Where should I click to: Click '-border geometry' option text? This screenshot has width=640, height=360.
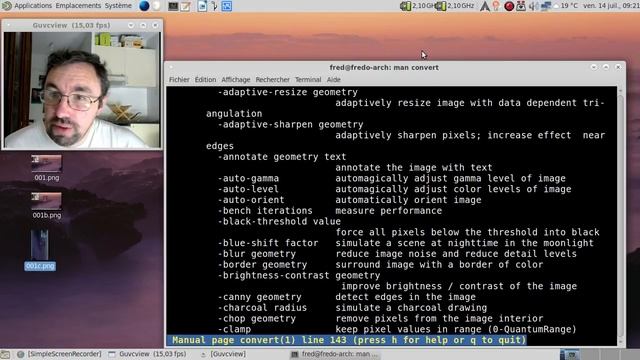tap(262, 265)
